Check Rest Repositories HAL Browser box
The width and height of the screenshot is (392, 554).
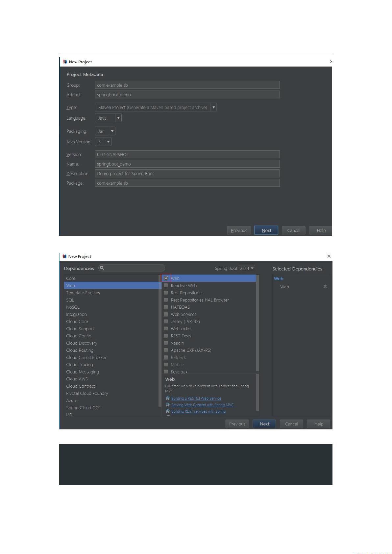[x=166, y=300]
